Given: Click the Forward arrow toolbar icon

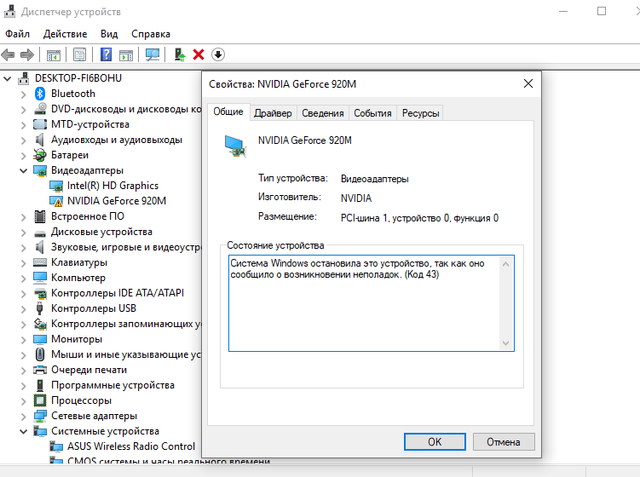Looking at the screenshot, I should 27,54.
